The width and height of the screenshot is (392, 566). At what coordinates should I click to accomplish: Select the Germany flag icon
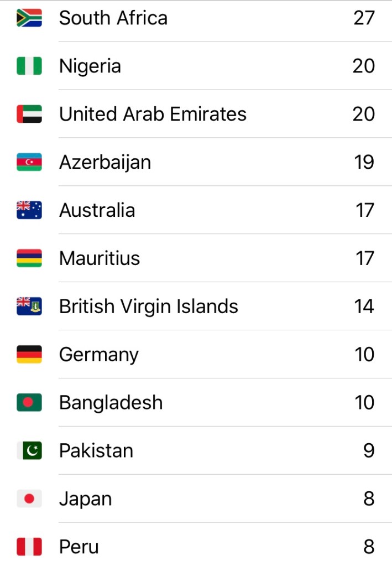tap(29, 355)
